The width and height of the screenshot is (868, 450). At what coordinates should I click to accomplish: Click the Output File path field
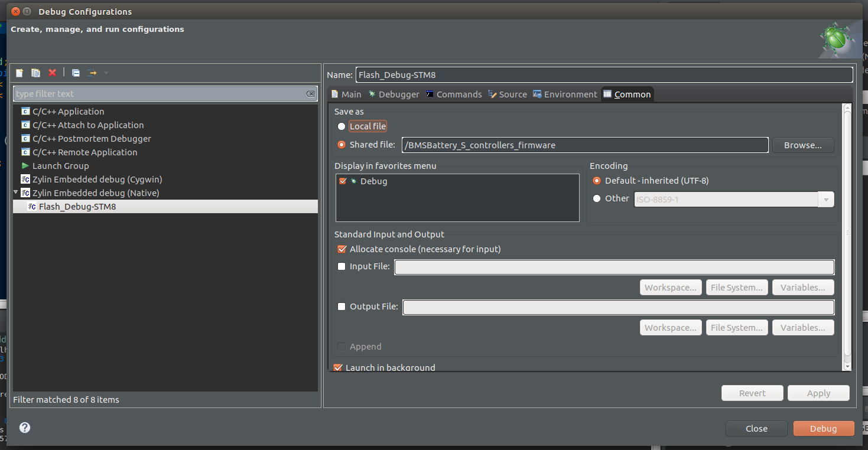tap(619, 308)
